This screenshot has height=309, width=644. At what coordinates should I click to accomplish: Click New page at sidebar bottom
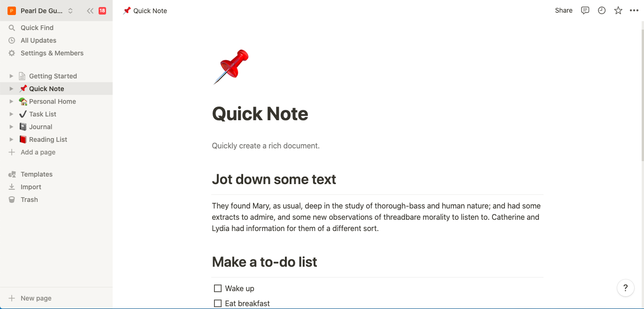pyautogui.click(x=36, y=298)
